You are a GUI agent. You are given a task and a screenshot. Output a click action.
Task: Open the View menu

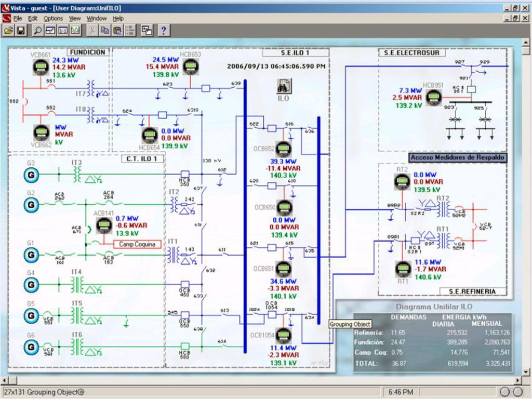75,18
